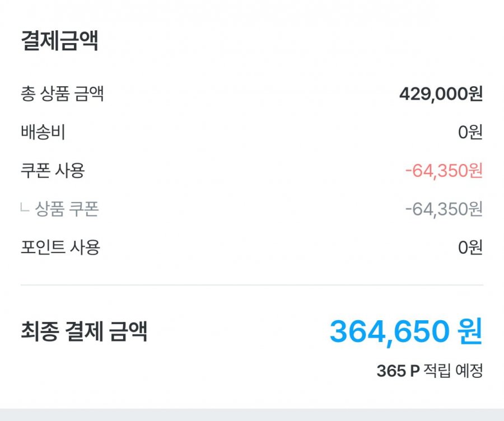
Task: Click the blue 364,650 final payment number
Action: pyautogui.click(x=389, y=331)
